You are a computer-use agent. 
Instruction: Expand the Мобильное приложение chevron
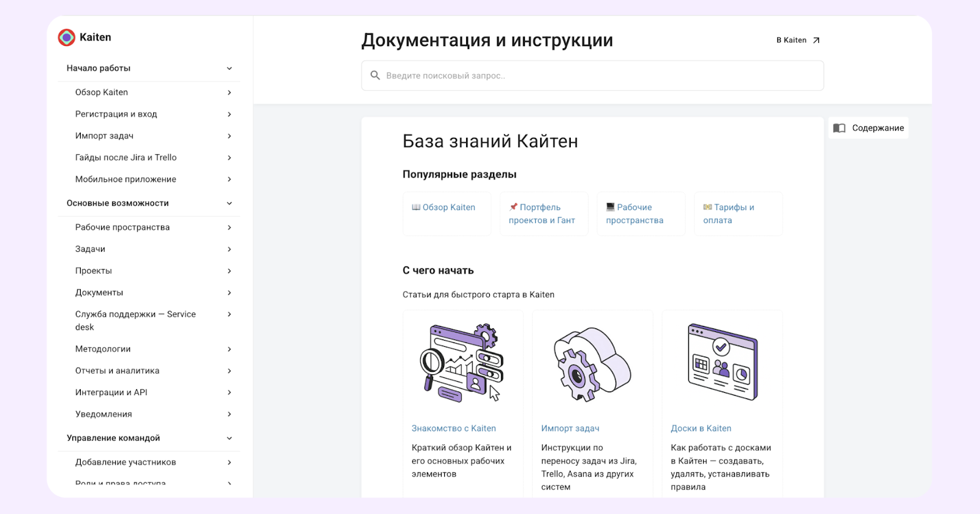click(x=230, y=180)
